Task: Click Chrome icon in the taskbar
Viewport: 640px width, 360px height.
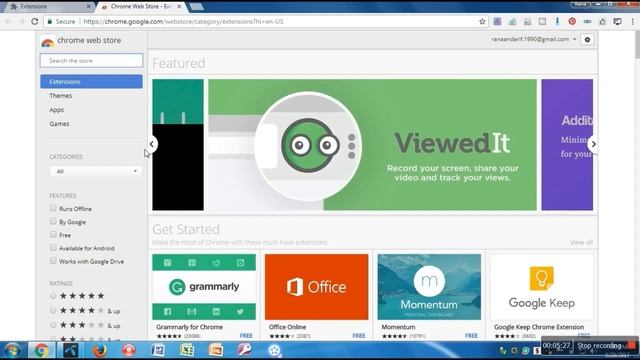Action: (x=41, y=350)
